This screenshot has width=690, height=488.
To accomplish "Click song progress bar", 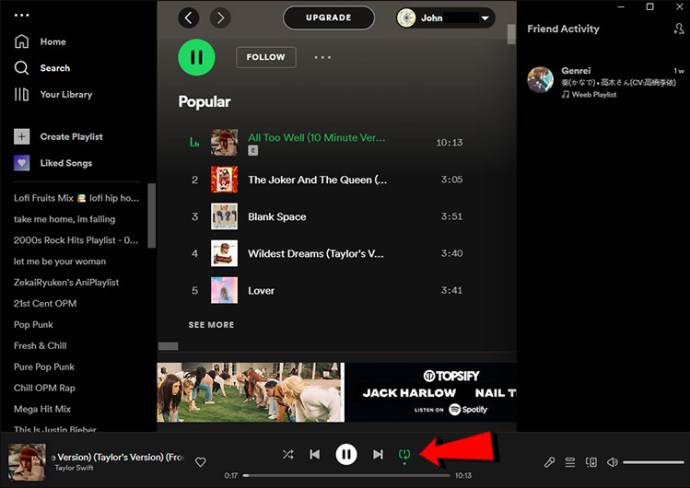I will [346, 476].
